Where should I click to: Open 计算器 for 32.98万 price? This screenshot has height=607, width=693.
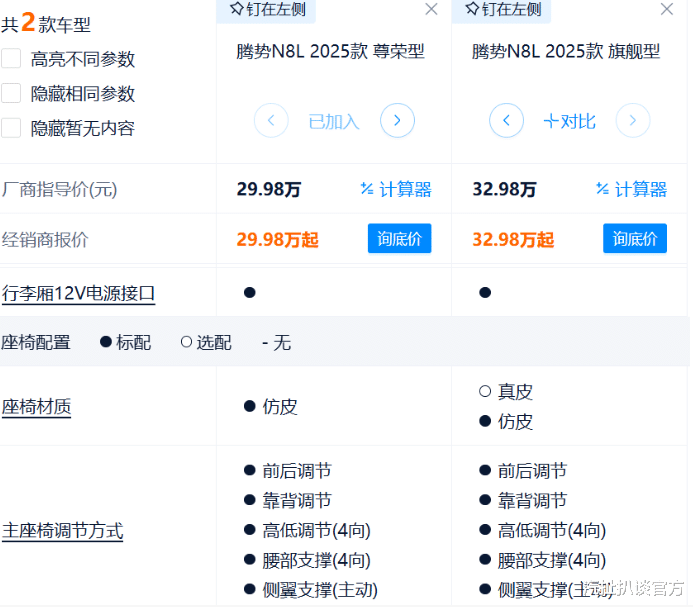(631, 189)
